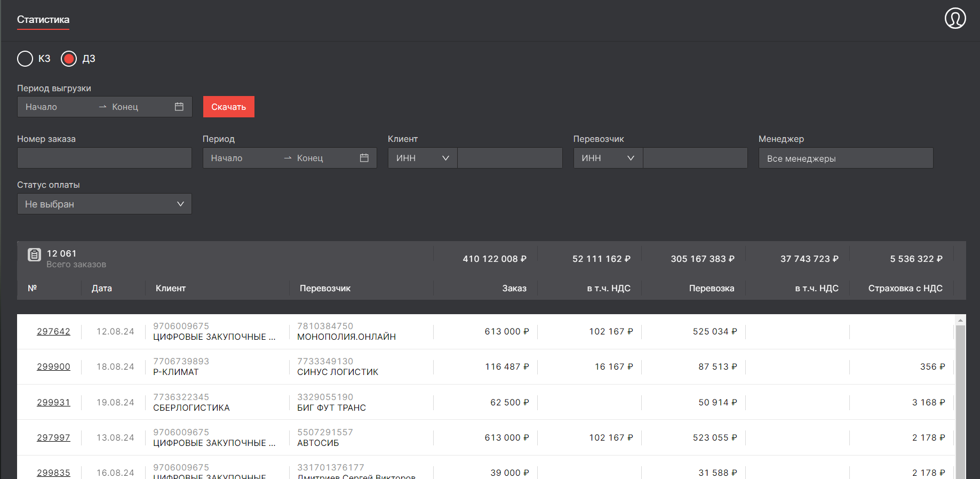This screenshot has width=980, height=479.
Task: Click the Клиент column header
Action: tap(171, 288)
